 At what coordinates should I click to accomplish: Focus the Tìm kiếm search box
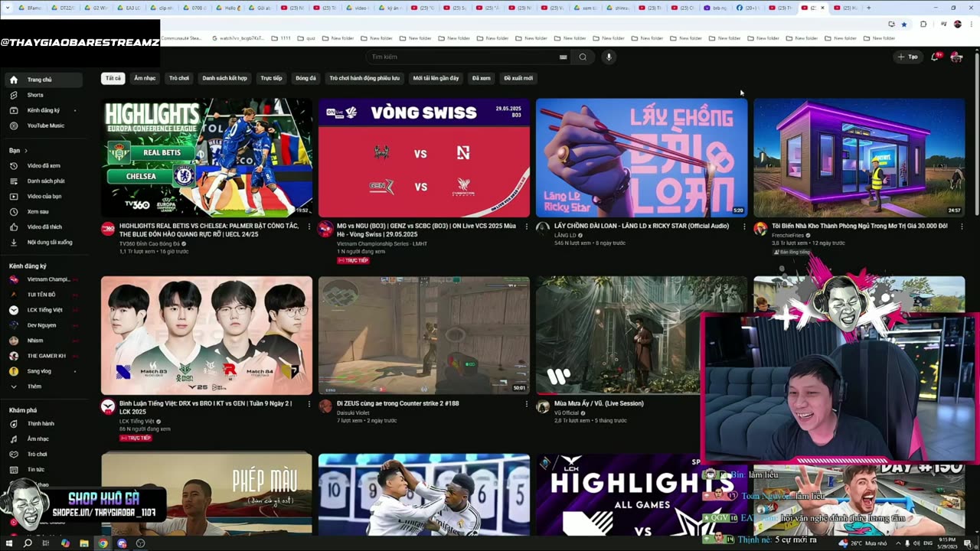[464, 57]
